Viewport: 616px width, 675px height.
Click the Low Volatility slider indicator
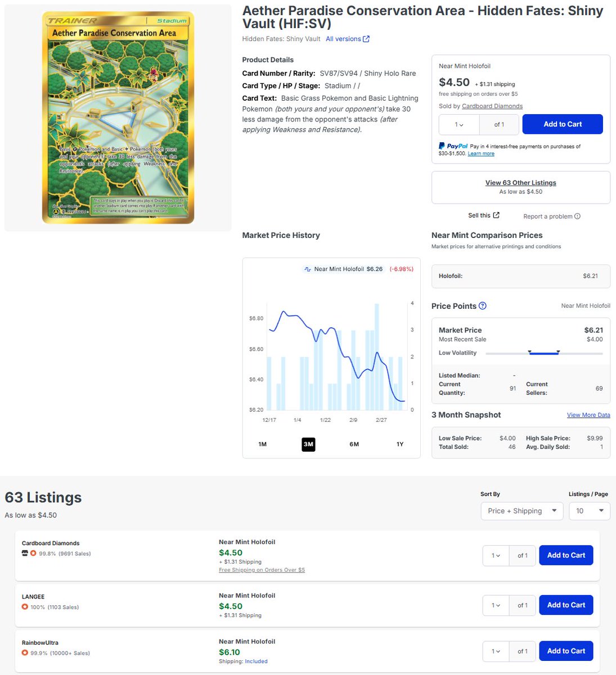544,353
